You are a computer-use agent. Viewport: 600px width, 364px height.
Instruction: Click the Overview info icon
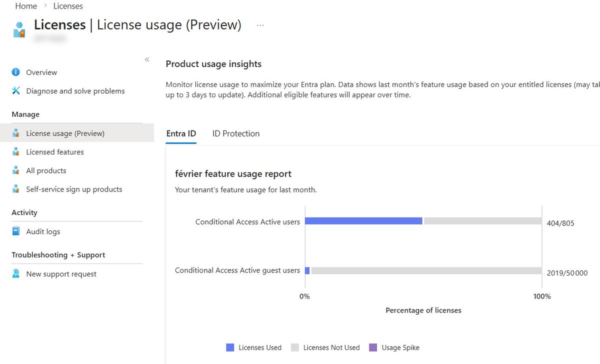click(16, 72)
